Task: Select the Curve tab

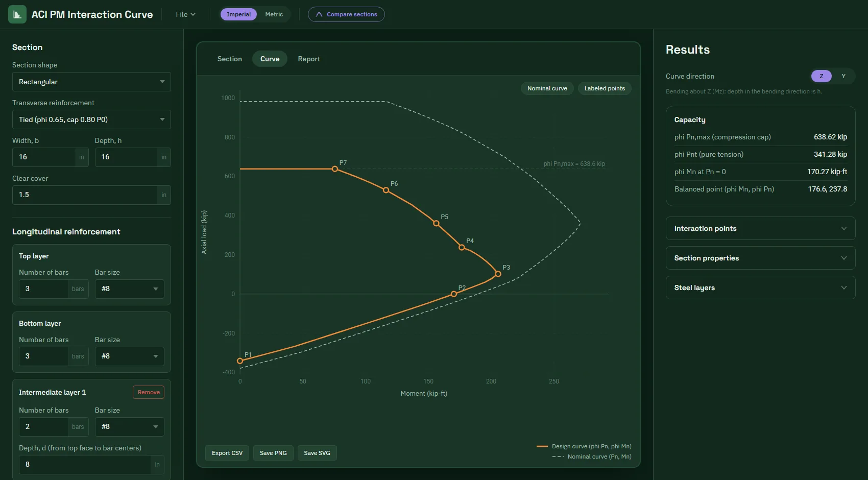Action: [x=270, y=59]
